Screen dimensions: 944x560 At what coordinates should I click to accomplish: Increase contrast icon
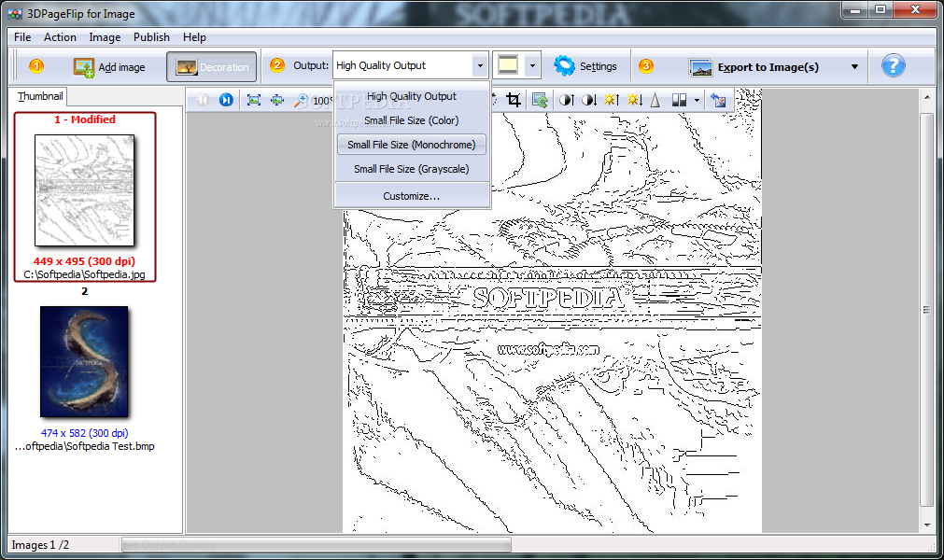pyautogui.click(x=567, y=100)
